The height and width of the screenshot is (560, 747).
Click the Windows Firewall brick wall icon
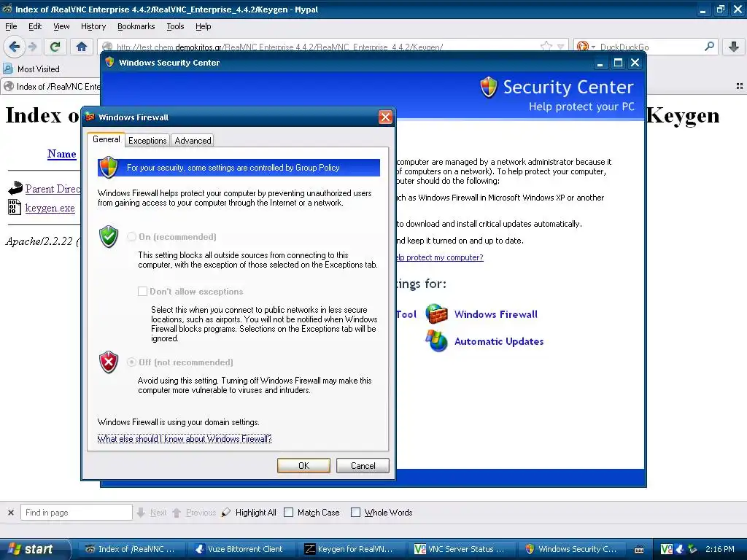coord(436,314)
